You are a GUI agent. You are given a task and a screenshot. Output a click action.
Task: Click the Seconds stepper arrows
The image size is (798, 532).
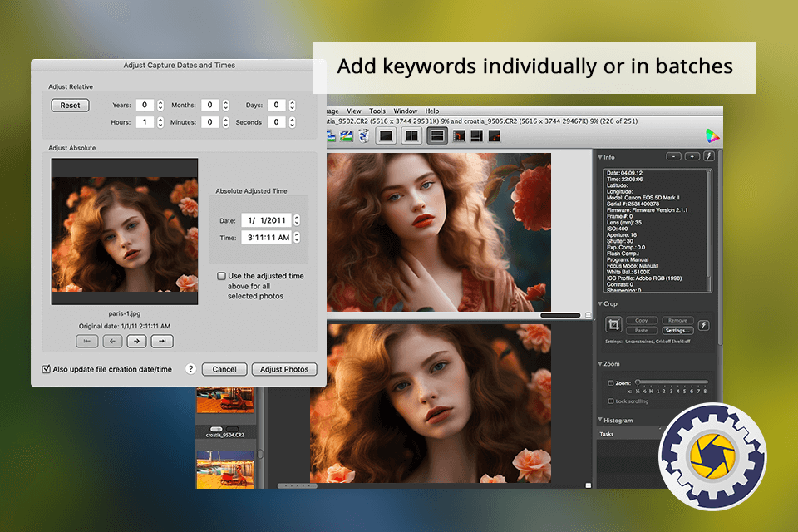coord(292,122)
